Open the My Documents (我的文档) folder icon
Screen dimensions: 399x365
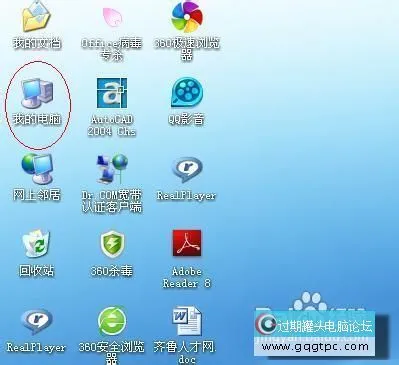pyautogui.click(x=36, y=17)
